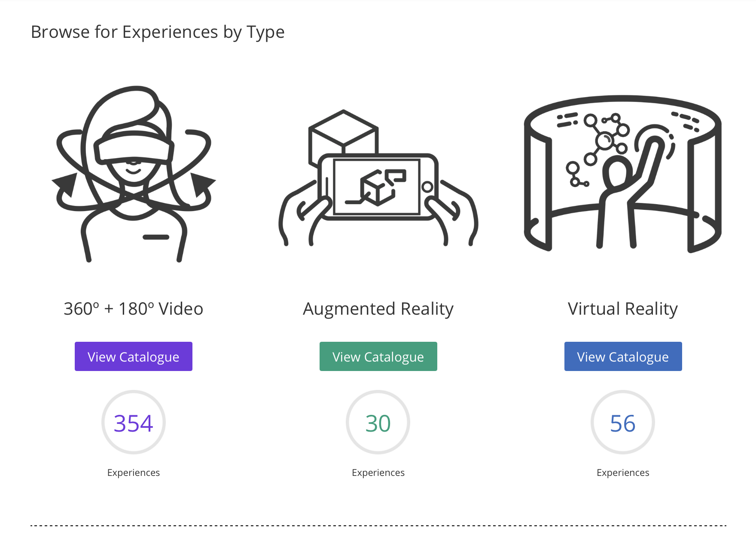Open the purple View Catalogue button
This screenshot has height=552, width=756.
[x=134, y=356]
